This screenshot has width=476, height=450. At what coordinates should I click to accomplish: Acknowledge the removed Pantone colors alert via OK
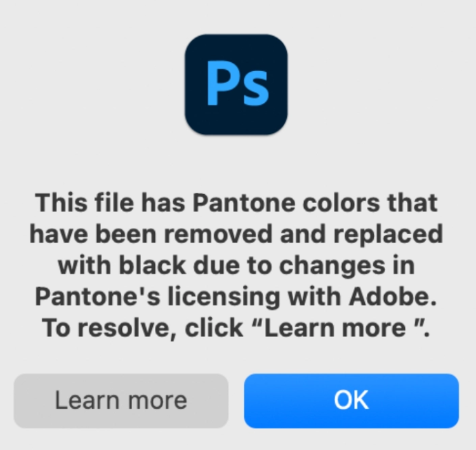[x=351, y=400]
